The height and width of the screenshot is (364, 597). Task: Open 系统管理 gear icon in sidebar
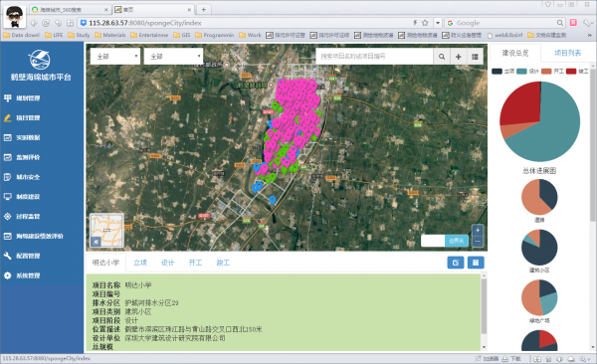click(x=8, y=275)
